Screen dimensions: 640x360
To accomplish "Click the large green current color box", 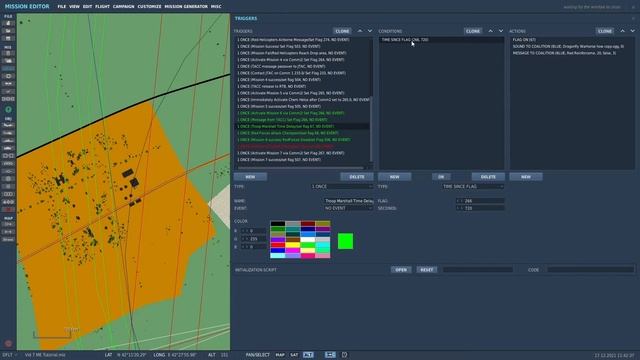I will click(x=345, y=241).
